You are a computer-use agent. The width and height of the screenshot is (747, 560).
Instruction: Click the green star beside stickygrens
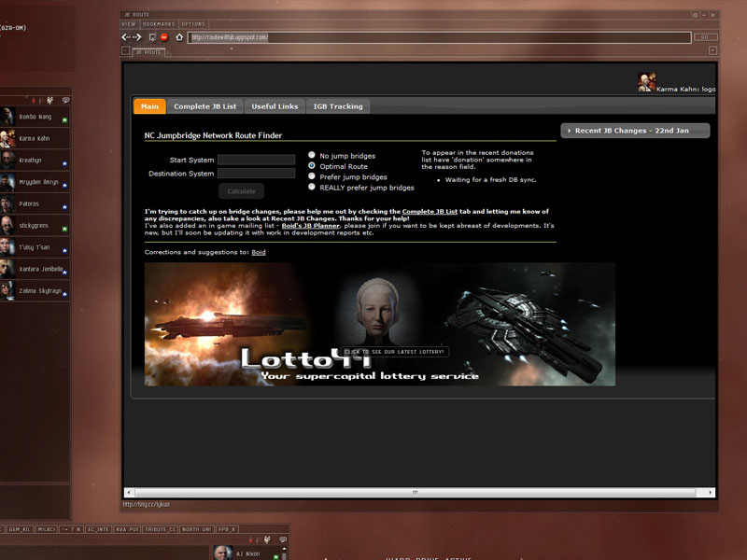[64, 229]
